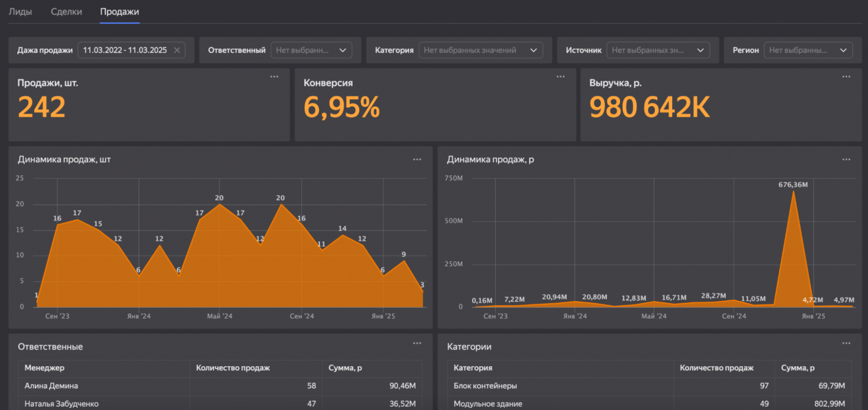
Task: Open three-dot menu on Выручка card
Action: (x=846, y=76)
